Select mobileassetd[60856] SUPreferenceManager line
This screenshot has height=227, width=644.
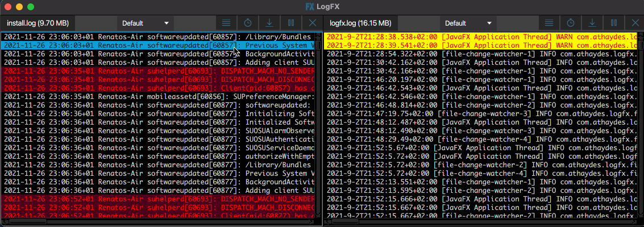(158, 97)
